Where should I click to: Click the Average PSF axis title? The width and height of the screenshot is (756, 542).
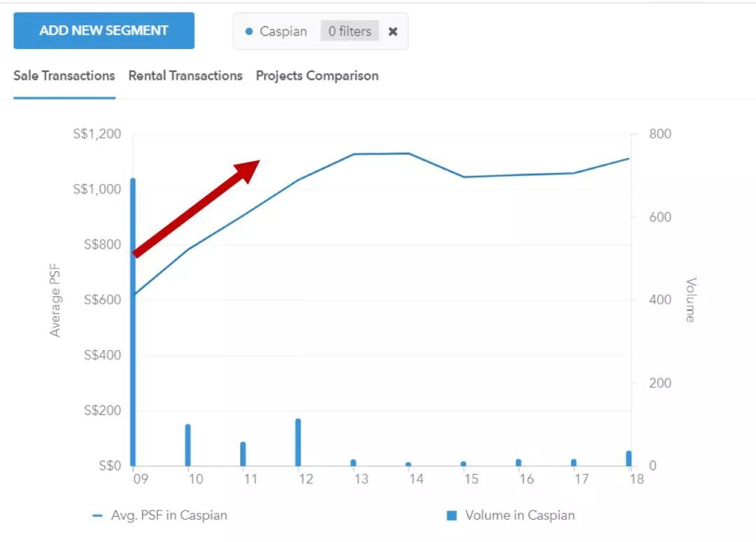[x=55, y=300]
